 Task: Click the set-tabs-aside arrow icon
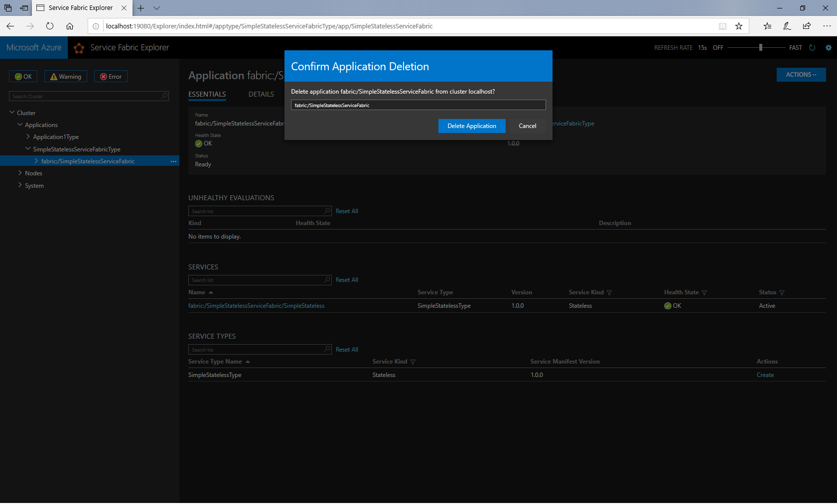(x=24, y=8)
